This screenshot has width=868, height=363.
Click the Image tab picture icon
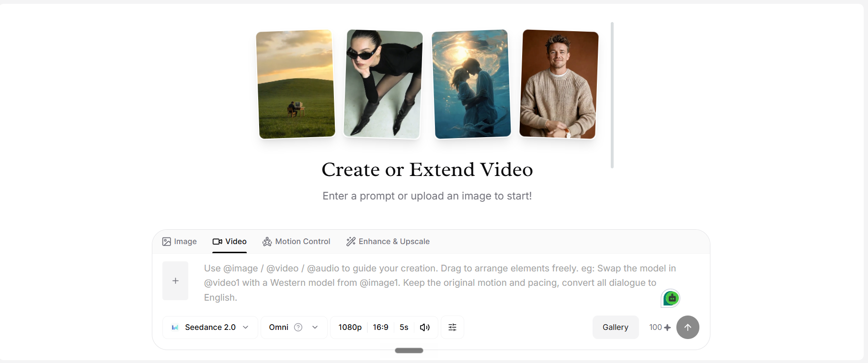(x=167, y=242)
